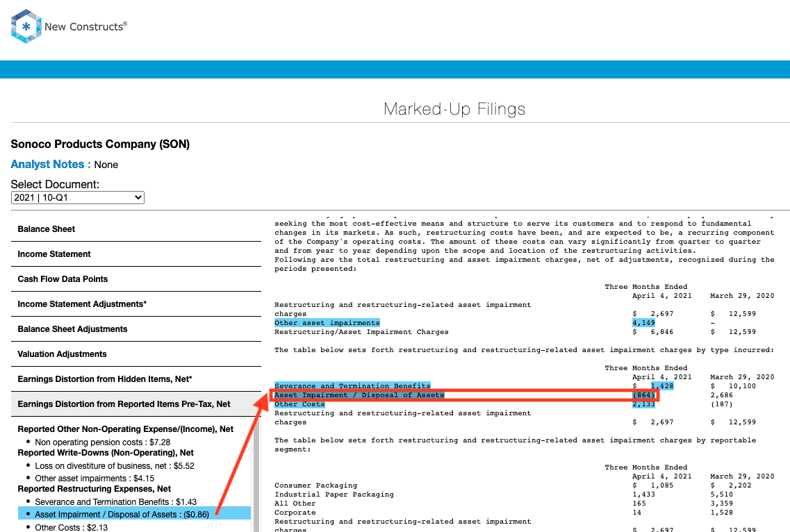
Task: Click the (187) value for March 29, 2020
Action: (722, 404)
